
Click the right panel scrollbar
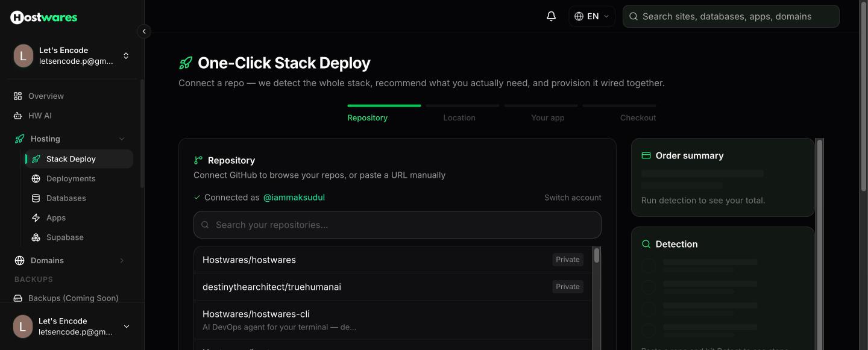point(819,244)
